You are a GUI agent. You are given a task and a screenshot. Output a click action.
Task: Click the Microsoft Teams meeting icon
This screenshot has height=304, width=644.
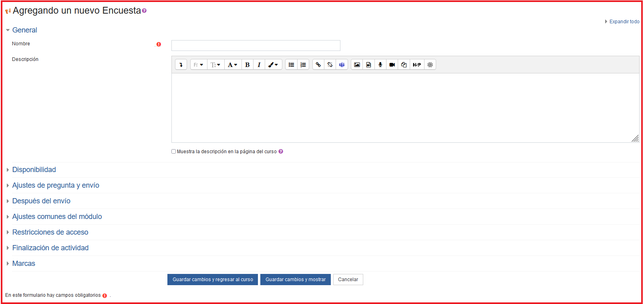click(x=342, y=65)
